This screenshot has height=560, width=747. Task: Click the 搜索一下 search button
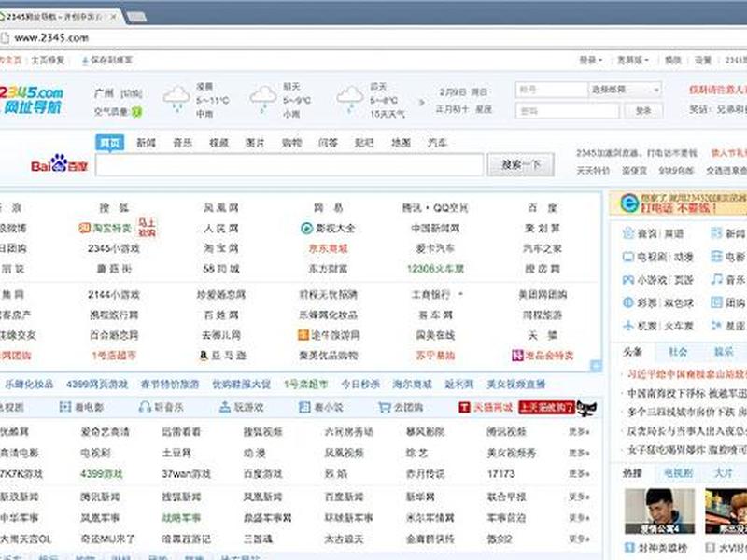tap(521, 165)
